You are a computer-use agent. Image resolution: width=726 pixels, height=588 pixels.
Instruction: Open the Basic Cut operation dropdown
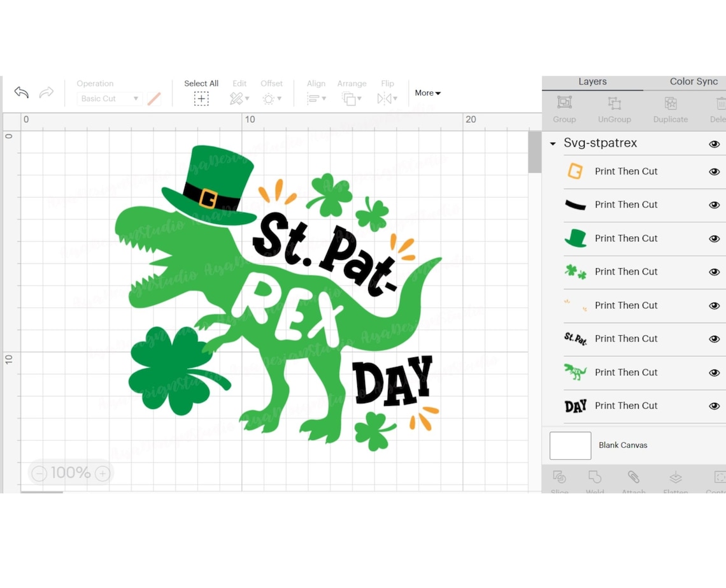[108, 99]
